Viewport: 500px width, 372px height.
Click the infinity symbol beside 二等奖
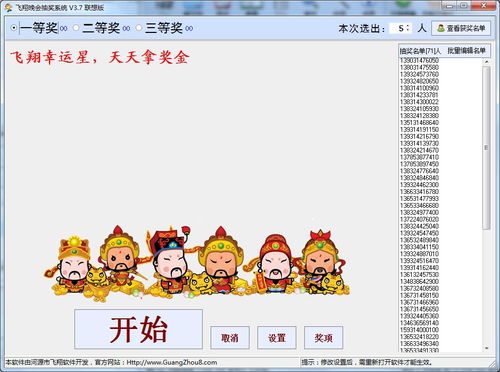(x=126, y=29)
